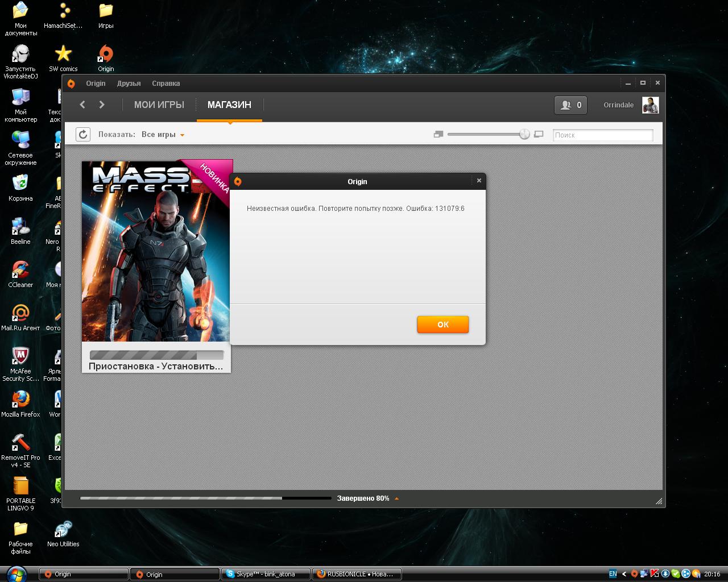Viewport: 728px width, 582px height.
Task: Switch to small tile view icon
Action: tap(438, 134)
